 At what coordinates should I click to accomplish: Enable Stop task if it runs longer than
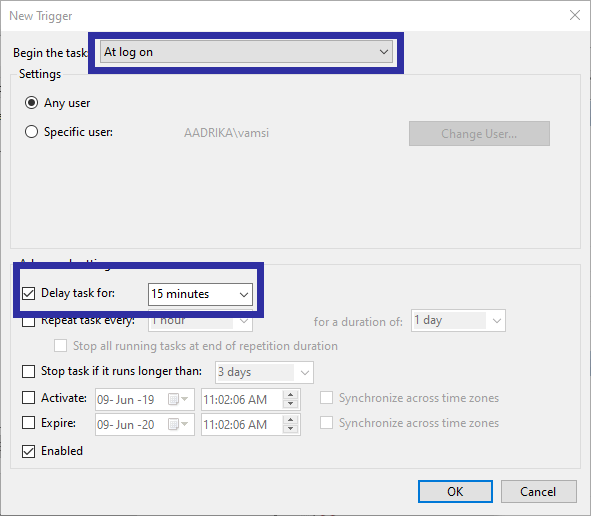point(29,371)
